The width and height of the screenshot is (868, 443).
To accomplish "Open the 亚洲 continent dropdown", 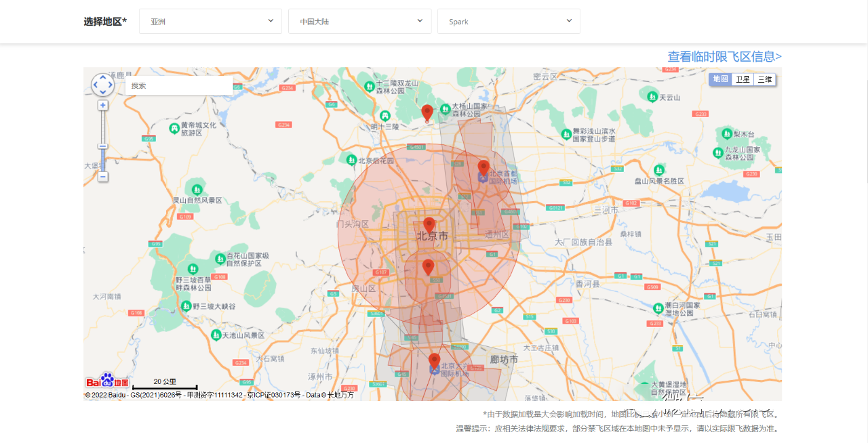I will 210,21.
